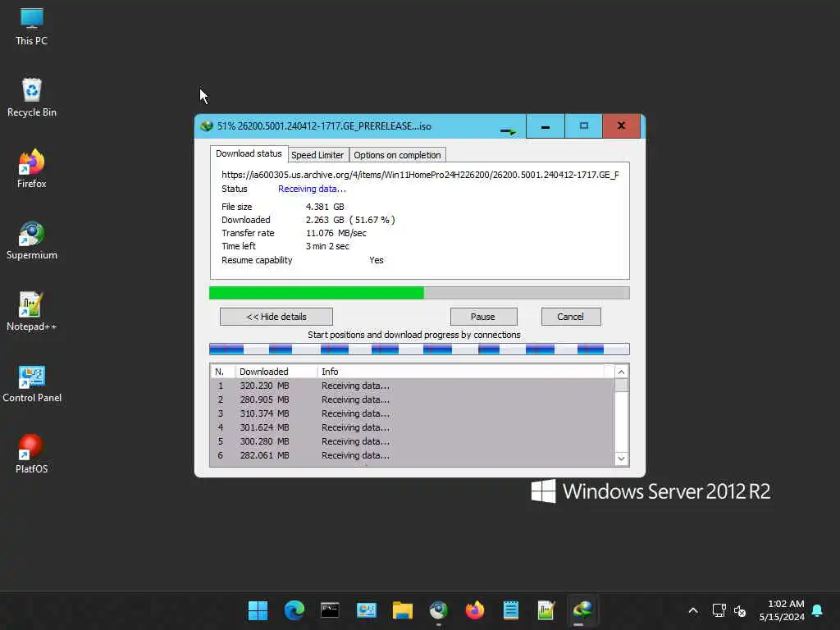Select connection row with 282.061 MB
Image resolution: width=840 pixels, height=630 pixels.
click(413, 455)
